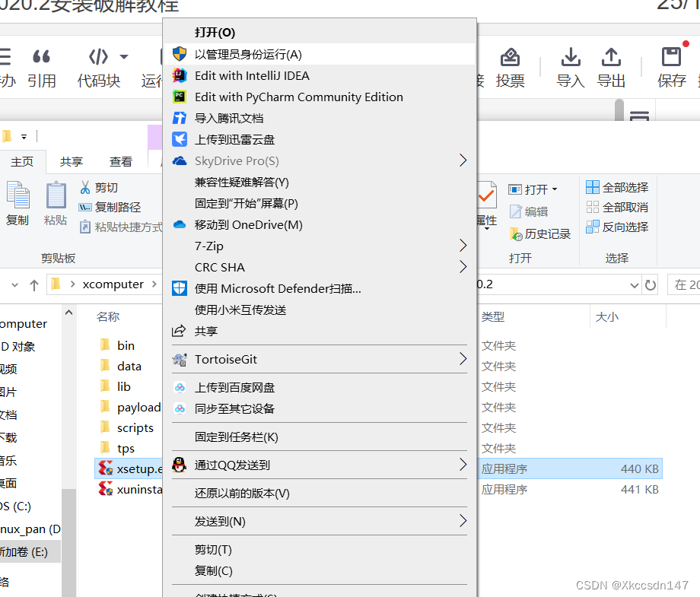Click 粘贴快捷方式 in the ribbon
This screenshot has width=700, height=597.
120,227
